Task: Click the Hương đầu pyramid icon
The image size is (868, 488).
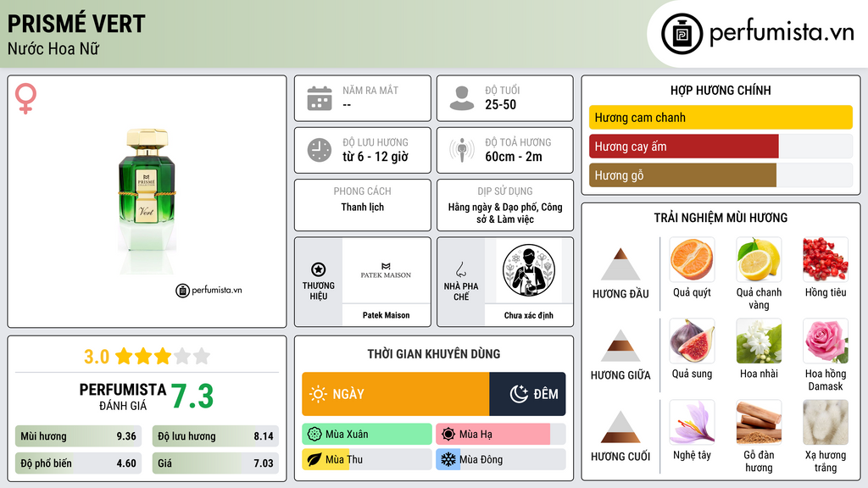Action: tap(620, 264)
